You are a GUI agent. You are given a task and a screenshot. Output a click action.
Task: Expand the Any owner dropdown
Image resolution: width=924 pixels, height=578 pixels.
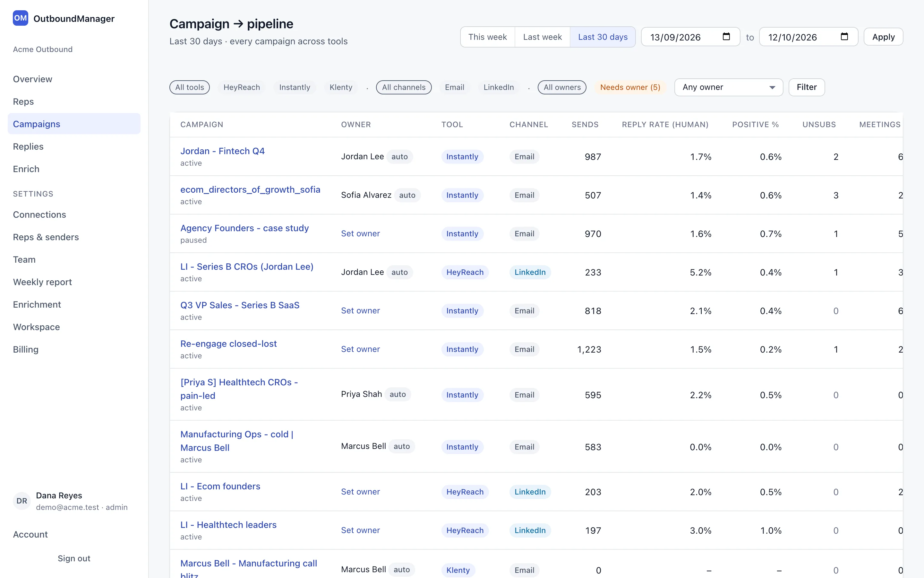click(729, 87)
